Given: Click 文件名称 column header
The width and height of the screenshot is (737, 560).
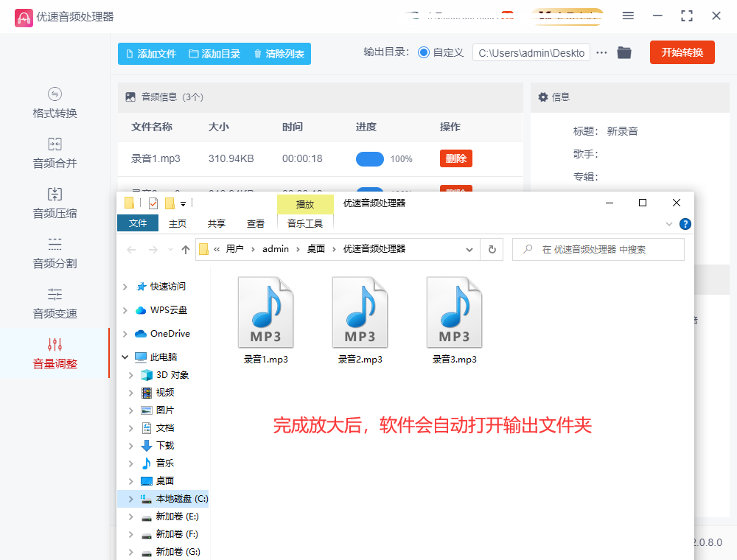Looking at the screenshot, I should tap(151, 127).
